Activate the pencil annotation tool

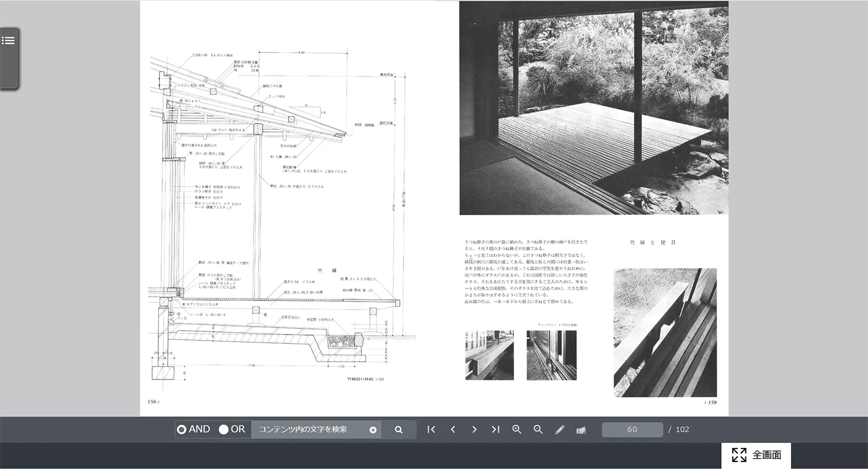[x=560, y=429]
